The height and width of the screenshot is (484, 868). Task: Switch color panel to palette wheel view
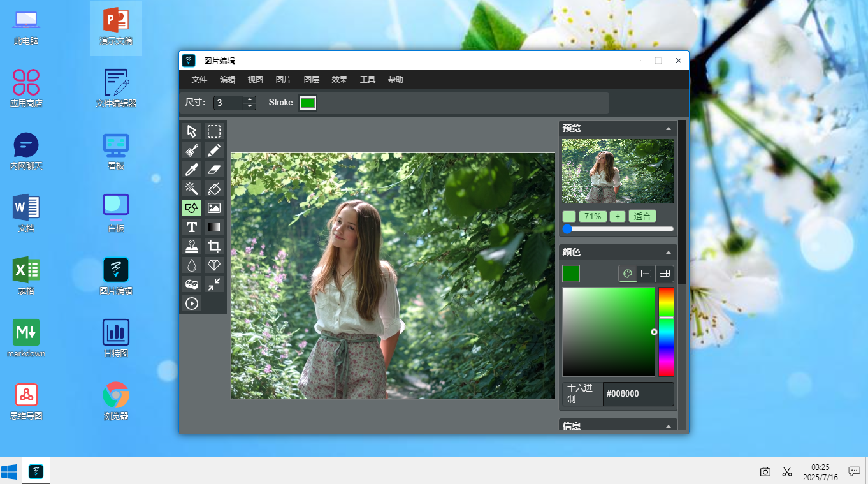pos(628,274)
